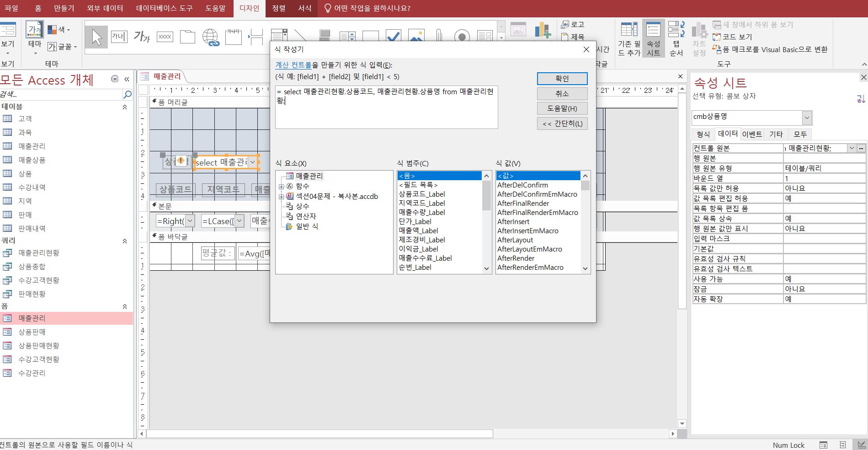Select the check box control tool

pyautogui.click(x=393, y=36)
